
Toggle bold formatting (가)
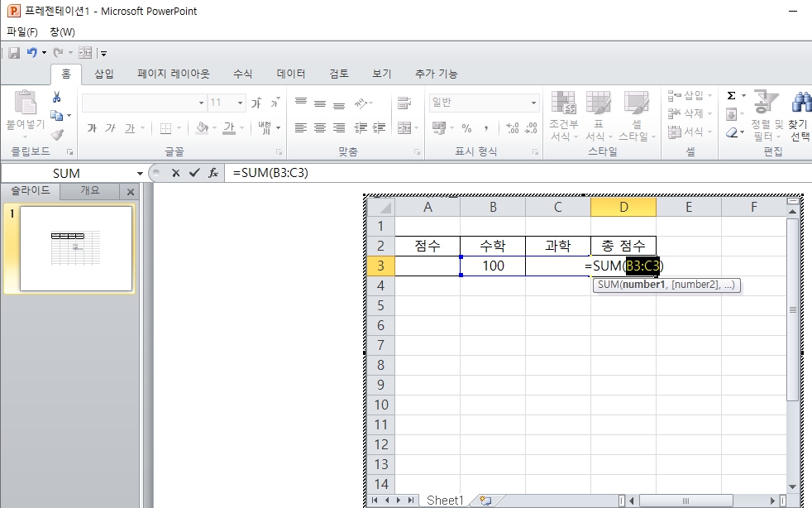point(92,128)
